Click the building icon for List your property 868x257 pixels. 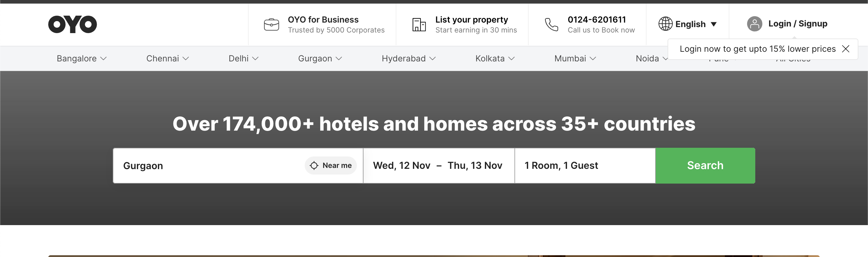point(419,25)
